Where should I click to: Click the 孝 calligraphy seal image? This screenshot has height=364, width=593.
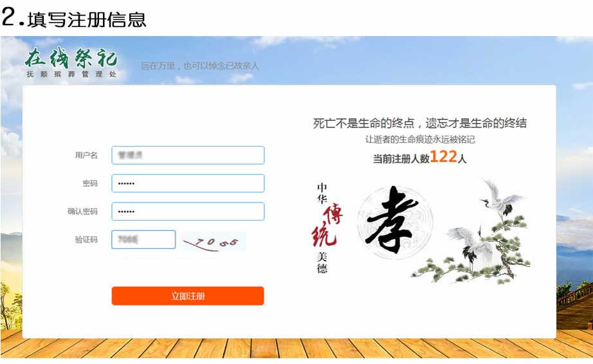(x=394, y=221)
